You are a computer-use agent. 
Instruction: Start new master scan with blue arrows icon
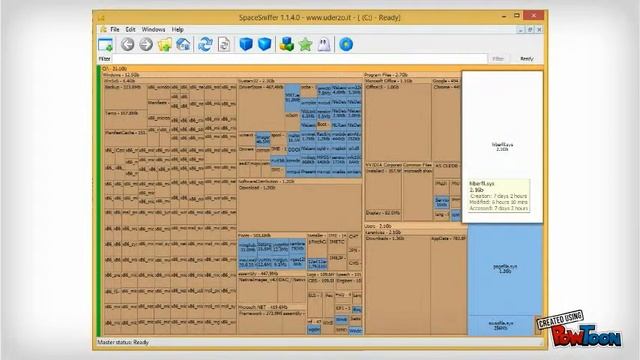pos(205,44)
